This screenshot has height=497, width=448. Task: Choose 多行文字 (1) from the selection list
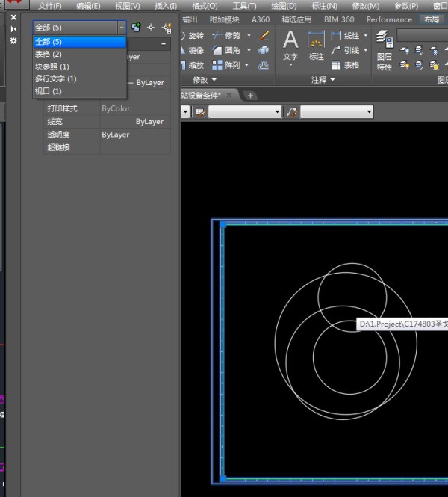55,78
